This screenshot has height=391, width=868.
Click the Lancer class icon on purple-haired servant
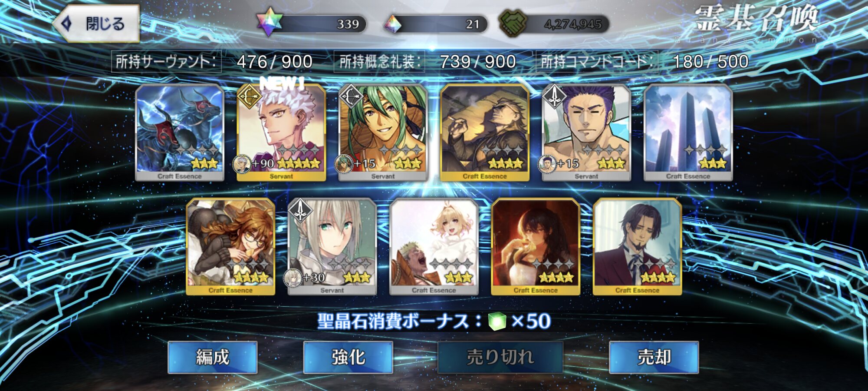(554, 96)
